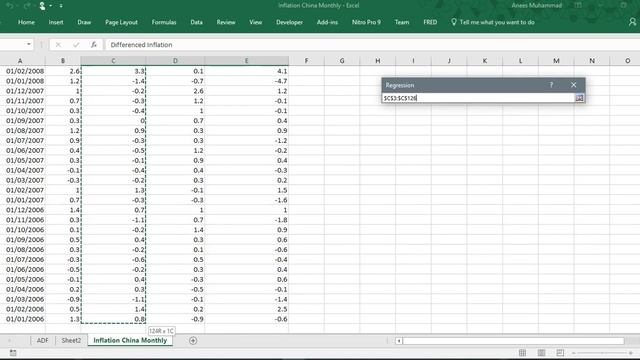Close the Regression dialog
Viewport: 640px width, 360px height.
coord(573,85)
